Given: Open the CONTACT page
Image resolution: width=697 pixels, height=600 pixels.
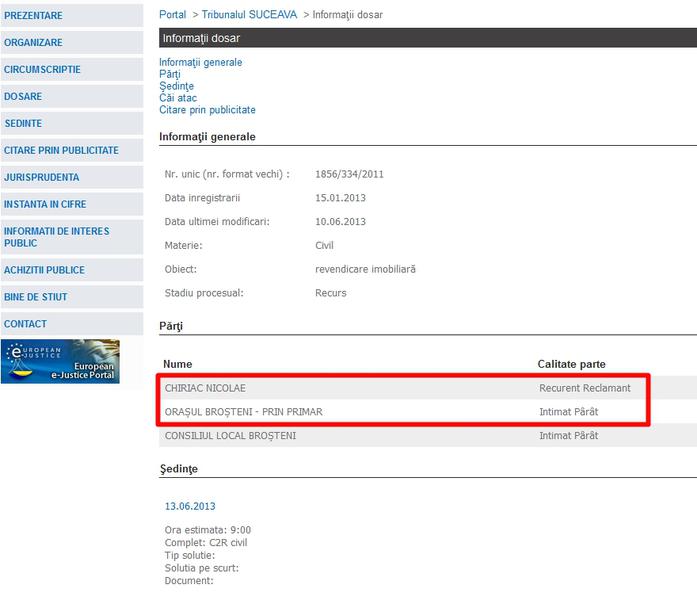Looking at the screenshot, I should [26, 324].
